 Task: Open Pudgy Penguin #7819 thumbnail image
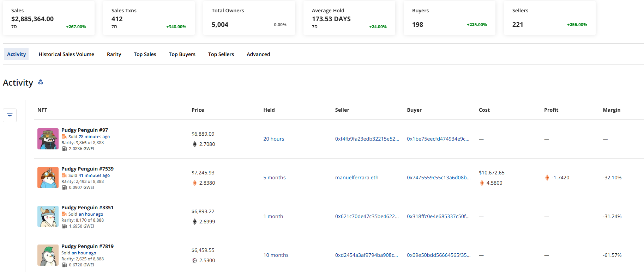(x=48, y=255)
